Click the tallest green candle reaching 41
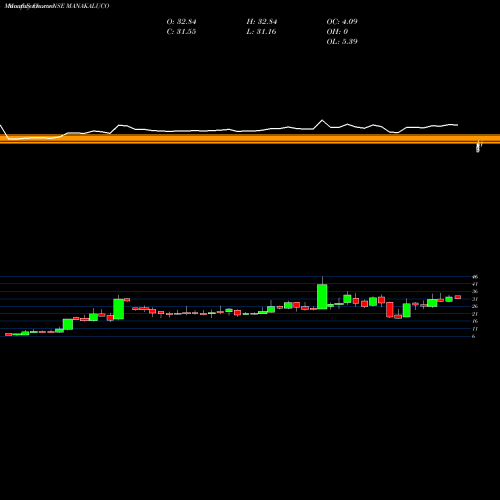The width and height of the screenshot is (500, 500). pyautogui.click(x=322, y=296)
